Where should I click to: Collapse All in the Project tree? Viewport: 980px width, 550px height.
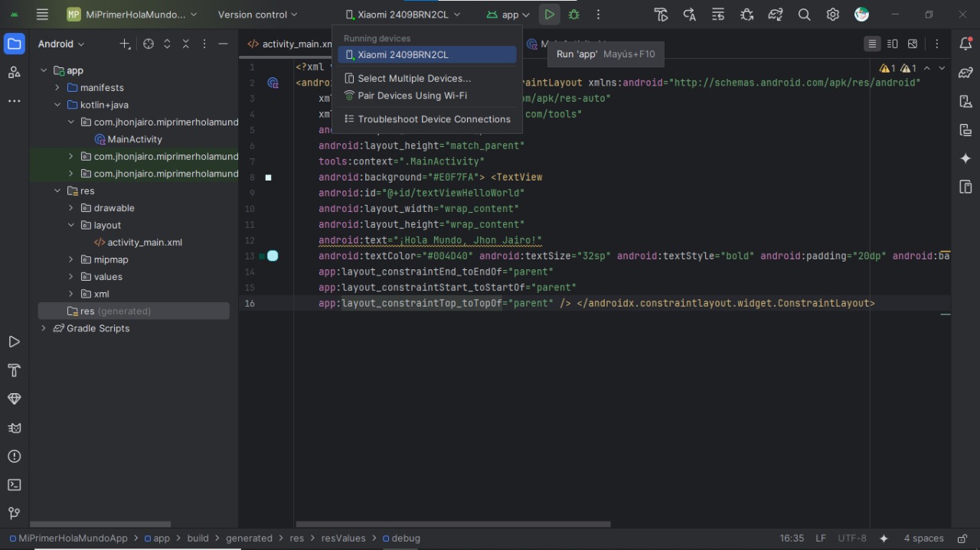[x=185, y=44]
